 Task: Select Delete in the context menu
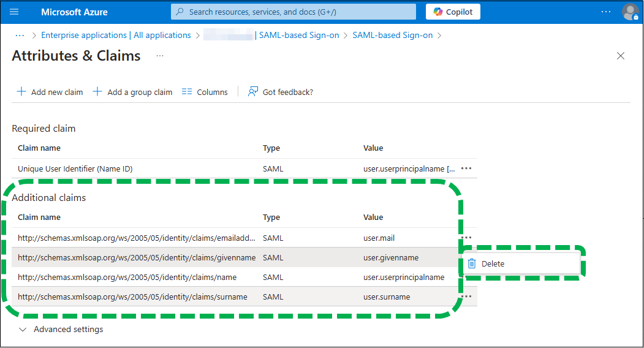pyautogui.click(x=493, y=263)
